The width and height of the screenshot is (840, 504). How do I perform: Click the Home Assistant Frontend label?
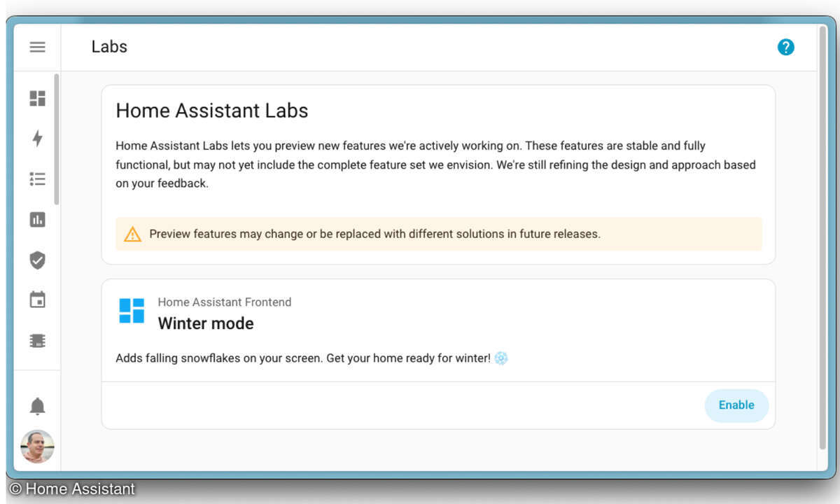pos(225,302)
